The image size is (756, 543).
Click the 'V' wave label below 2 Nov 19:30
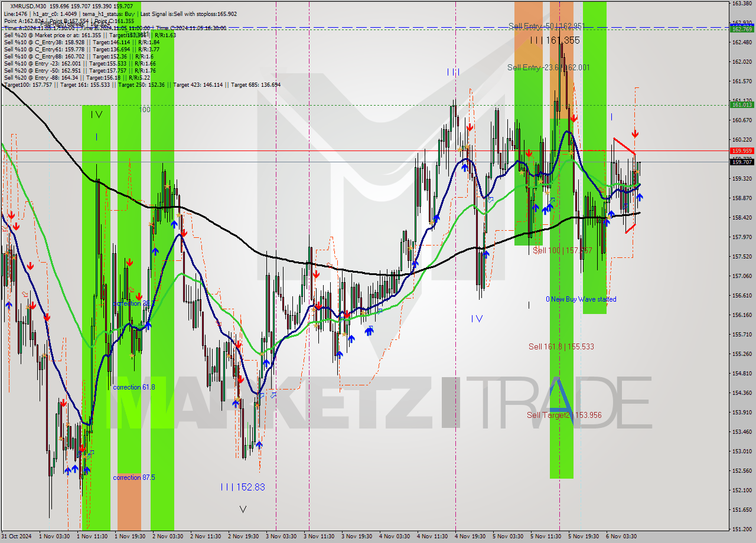pos(243,509)
